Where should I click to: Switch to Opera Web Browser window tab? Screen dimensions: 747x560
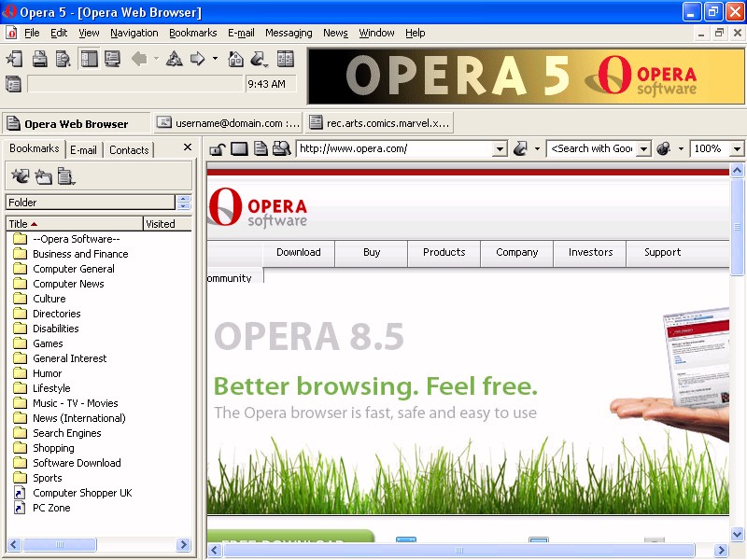(x=77, y=123)
